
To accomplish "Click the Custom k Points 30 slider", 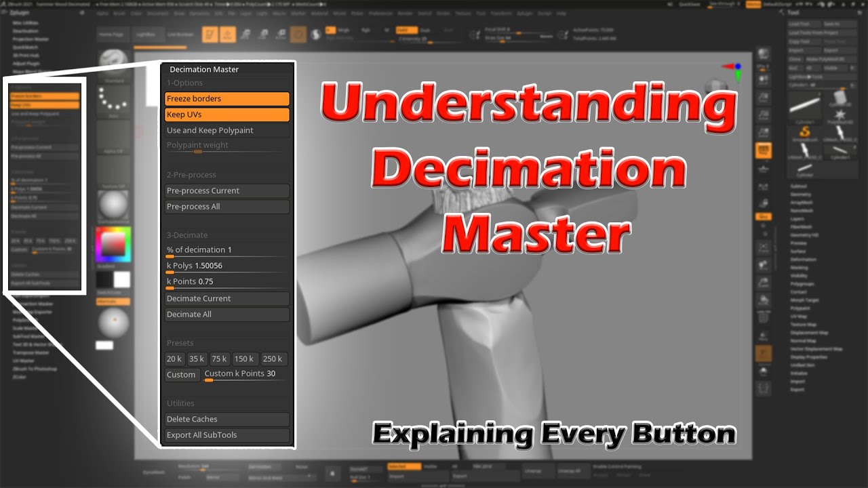I will 244,375.
